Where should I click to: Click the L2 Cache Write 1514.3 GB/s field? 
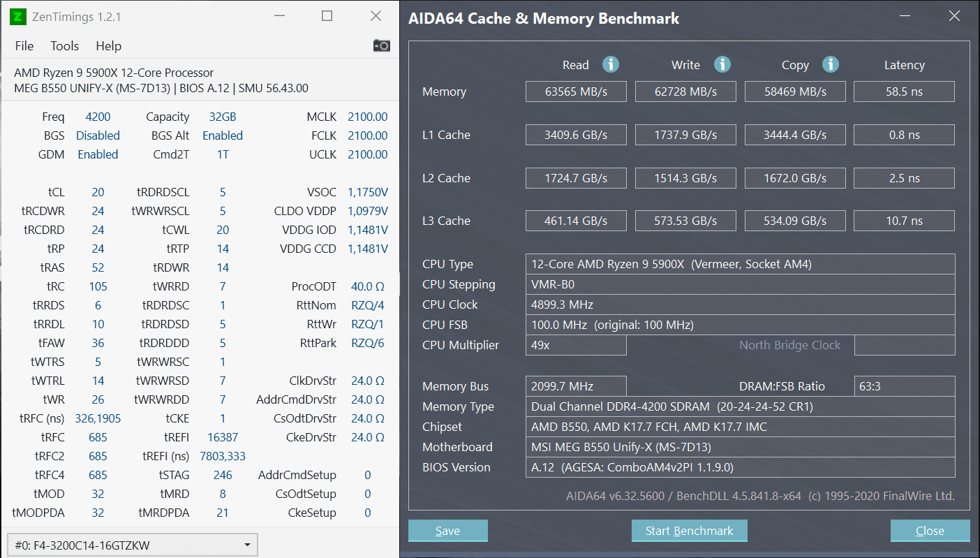click(x=685, y=178)
